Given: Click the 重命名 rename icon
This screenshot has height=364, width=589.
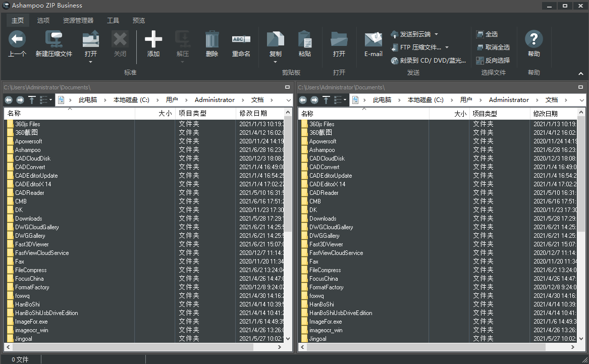Looking at the screenshot, I should coord(241,39).
